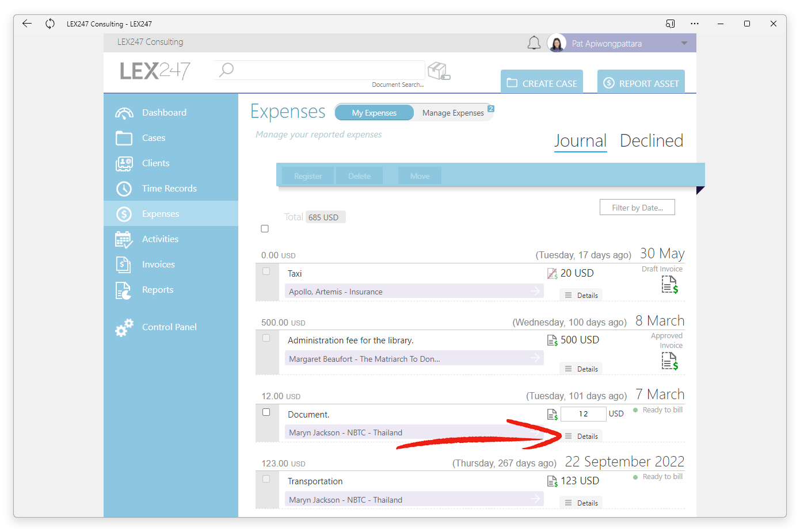Click the Cases folder icon
This screenshot has width=800, height=532.
[124, 138]
